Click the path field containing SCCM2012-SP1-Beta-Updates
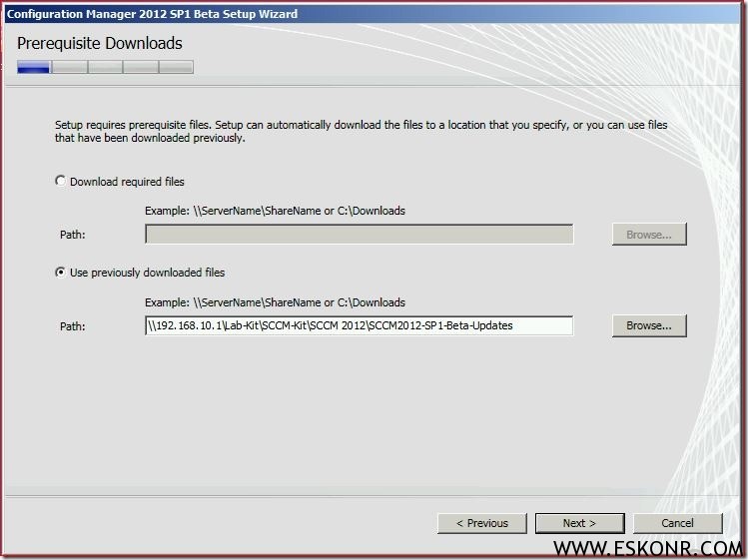The width and height of the screenshot is (748, 560). tap(360, 325)
